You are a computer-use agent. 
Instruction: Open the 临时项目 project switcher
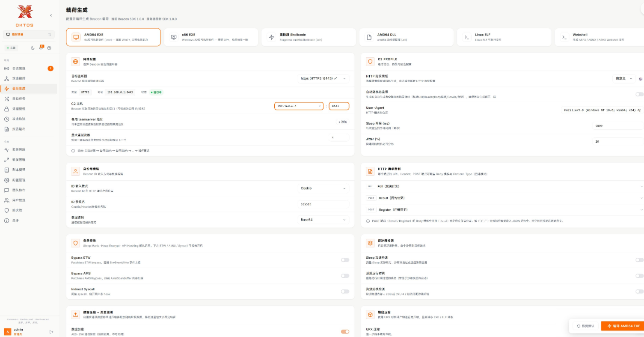(x=29, y=34)
